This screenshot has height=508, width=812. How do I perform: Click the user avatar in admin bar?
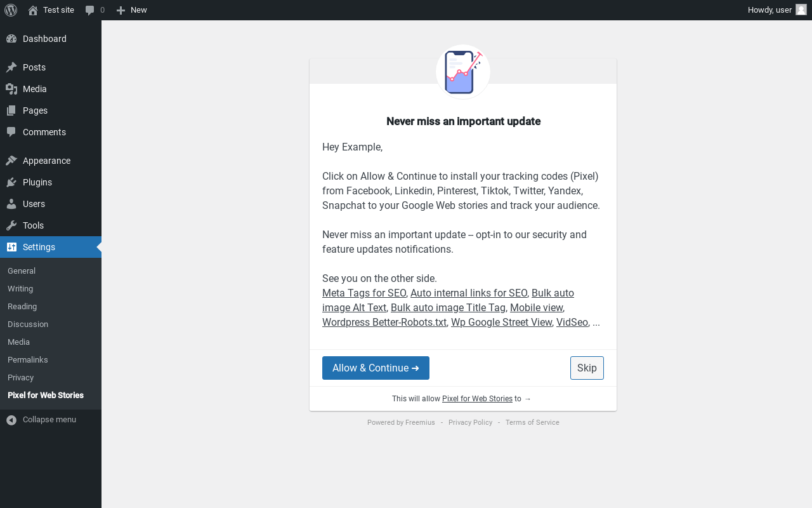801,10
